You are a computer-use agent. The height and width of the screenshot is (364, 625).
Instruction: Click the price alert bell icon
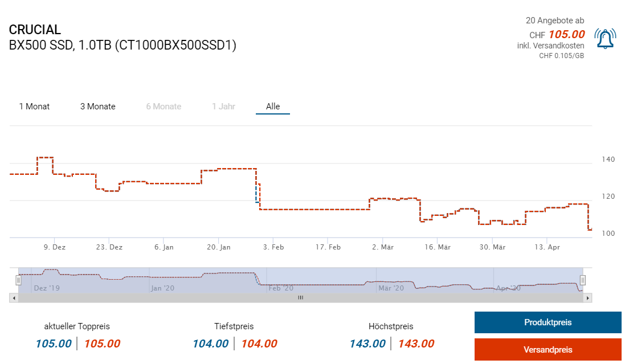[604, 38]
